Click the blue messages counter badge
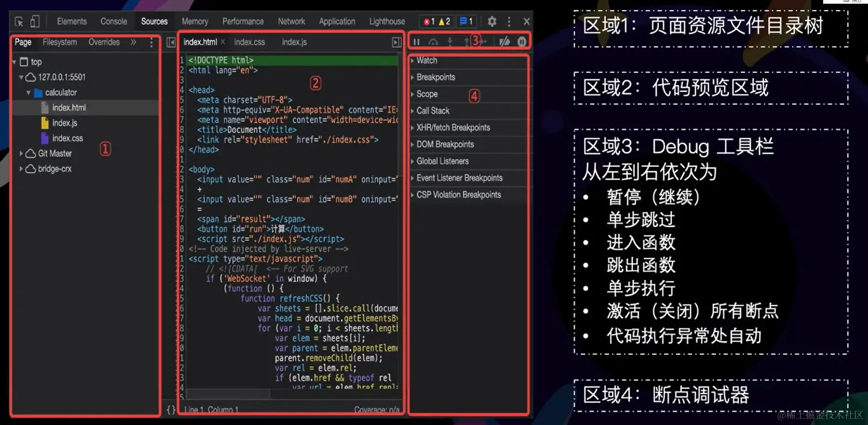Image resolution: width=868 pixels, height=425 pixels. tap(466, 22)
